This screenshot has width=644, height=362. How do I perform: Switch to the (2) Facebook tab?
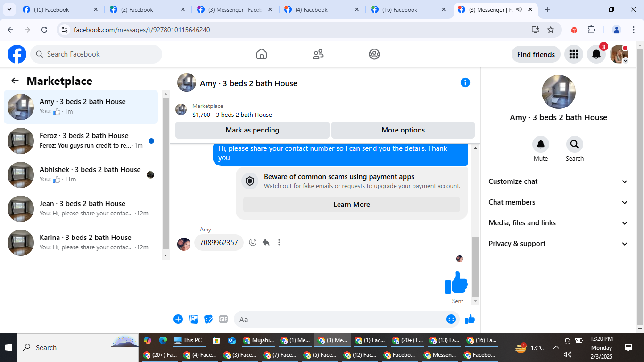pos(147,9)
